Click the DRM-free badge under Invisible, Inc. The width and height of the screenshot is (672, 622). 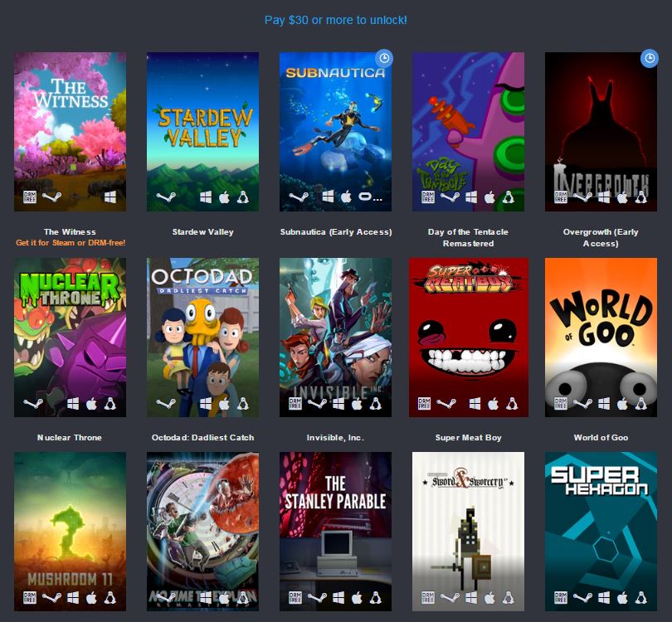pos(293,403)
